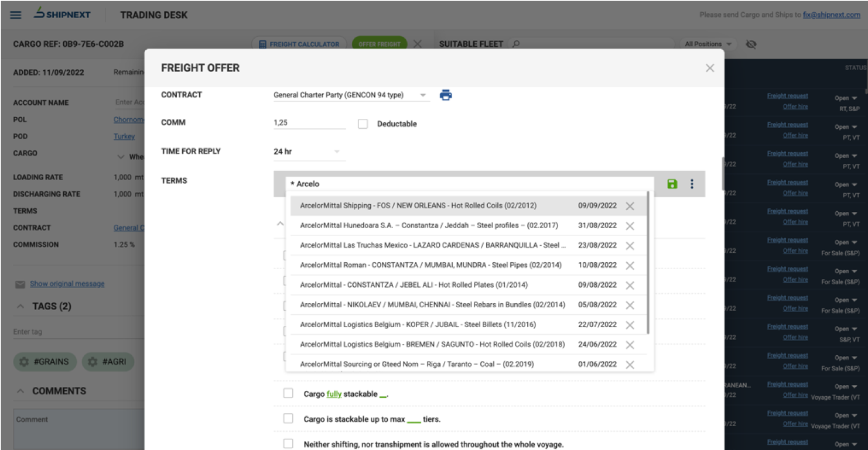Collapse the terms list chevron in the dialog
The image size is (868, 450).
(x=280, y=224)
